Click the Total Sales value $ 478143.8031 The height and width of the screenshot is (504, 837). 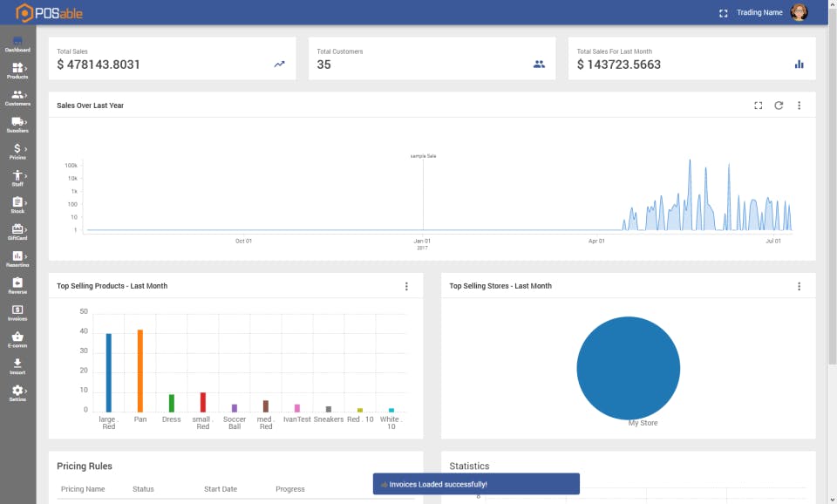99,65
